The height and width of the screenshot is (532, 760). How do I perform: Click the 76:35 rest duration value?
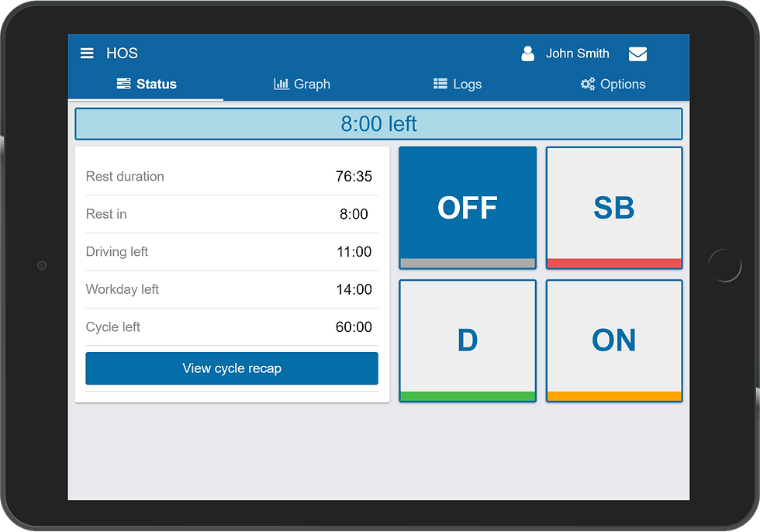[x=354, y=176]
